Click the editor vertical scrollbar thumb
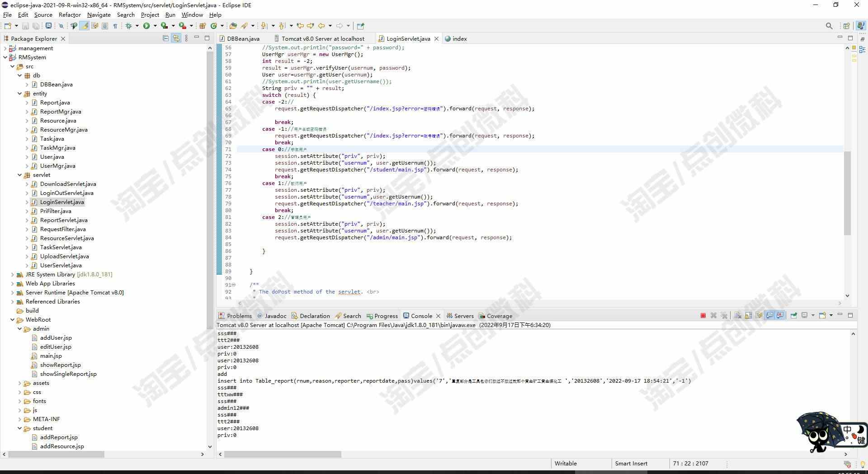Image resolution: width=868 pixels, height=474 pixels. tap(847, 193)
